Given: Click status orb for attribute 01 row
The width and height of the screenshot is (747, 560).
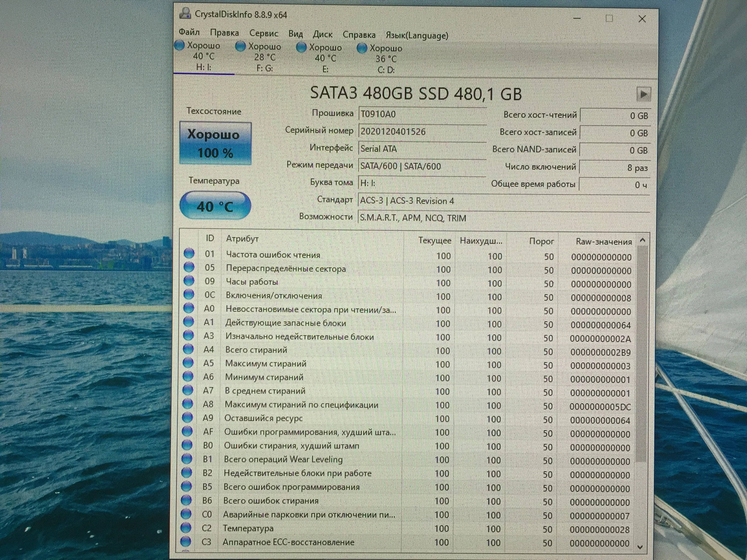Looking at the screenshot, I should pos(189,253).
